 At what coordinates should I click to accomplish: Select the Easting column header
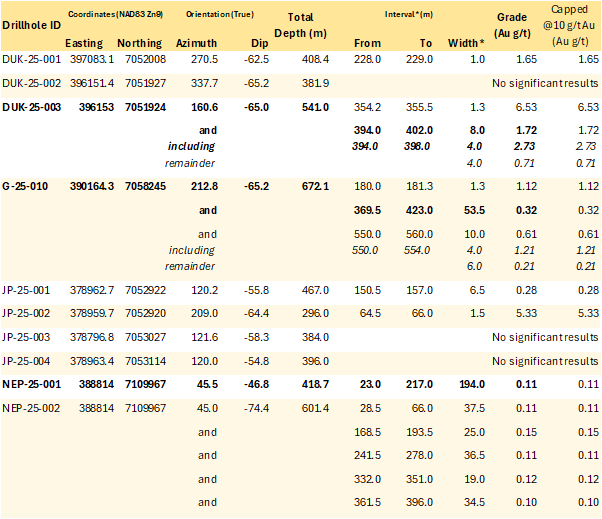[83, 44]
